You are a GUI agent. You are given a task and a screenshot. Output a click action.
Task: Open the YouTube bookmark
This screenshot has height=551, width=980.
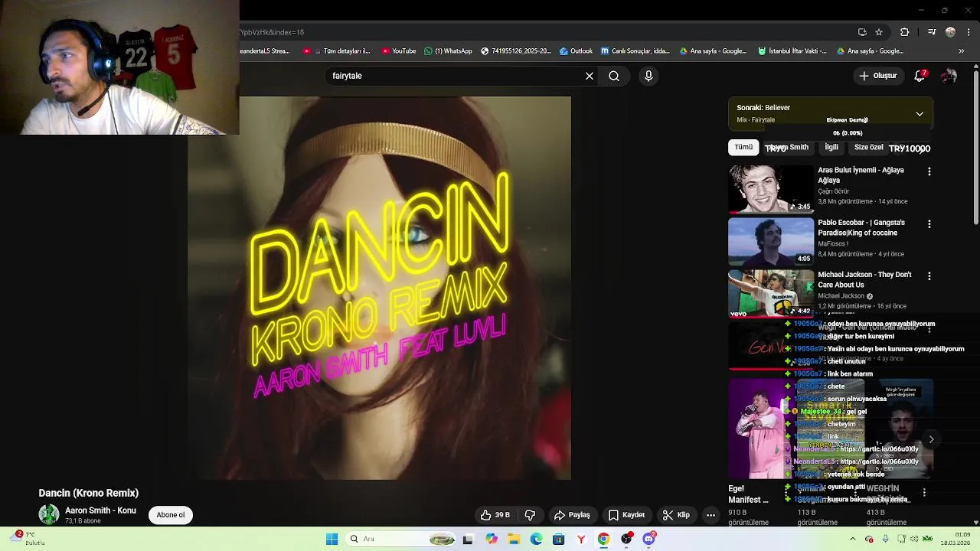[398, 51]
